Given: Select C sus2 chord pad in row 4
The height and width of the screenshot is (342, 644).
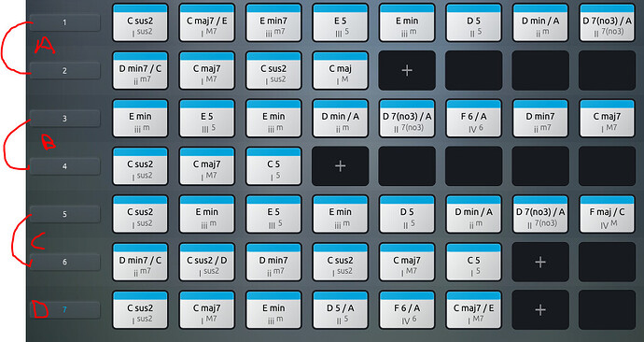Looking at the screenshot, I should click(140, 166).
